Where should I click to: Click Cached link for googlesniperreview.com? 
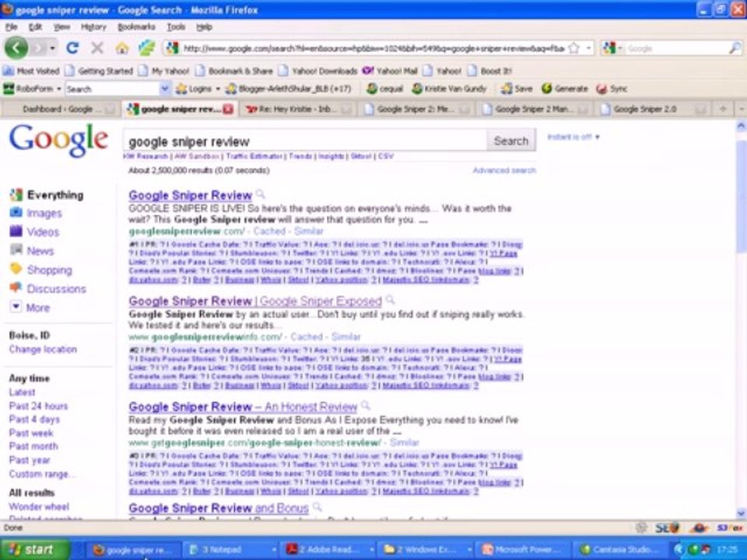269,231
